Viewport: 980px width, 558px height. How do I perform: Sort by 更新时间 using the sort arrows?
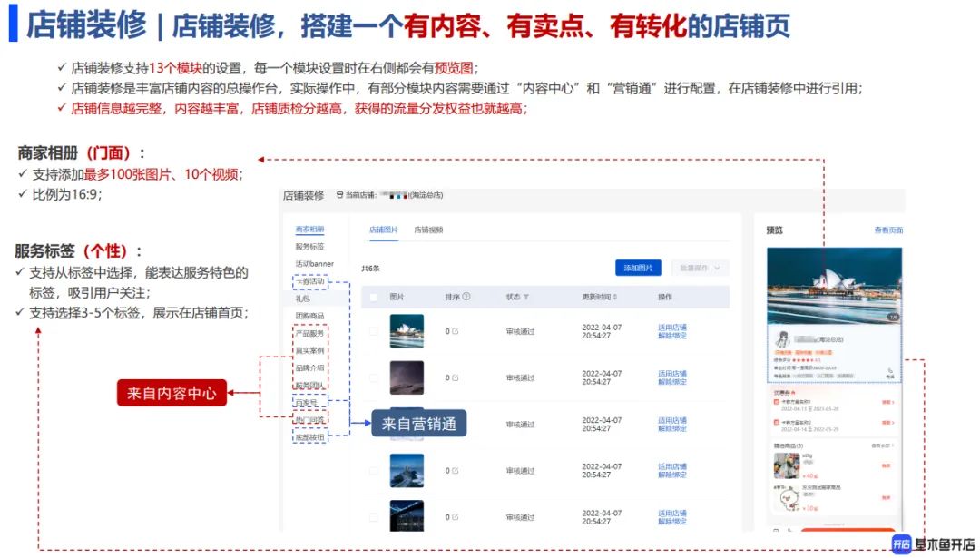(614, 297)
